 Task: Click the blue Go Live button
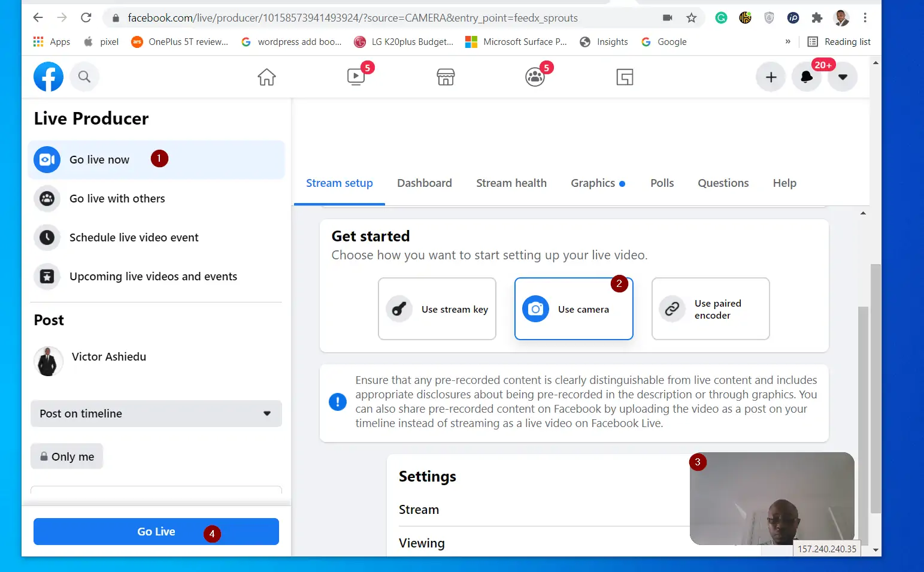point(156,532)
